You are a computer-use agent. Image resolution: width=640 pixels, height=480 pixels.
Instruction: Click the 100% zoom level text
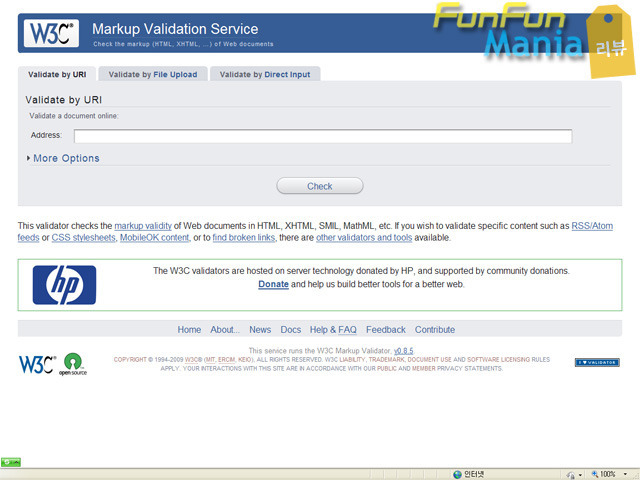(608, 474)
